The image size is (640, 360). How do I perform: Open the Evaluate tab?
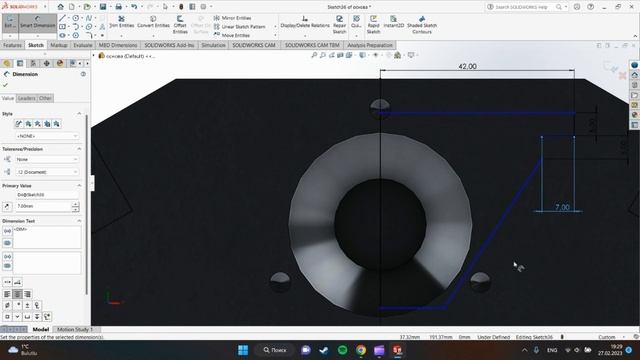[x=83, y=45]
